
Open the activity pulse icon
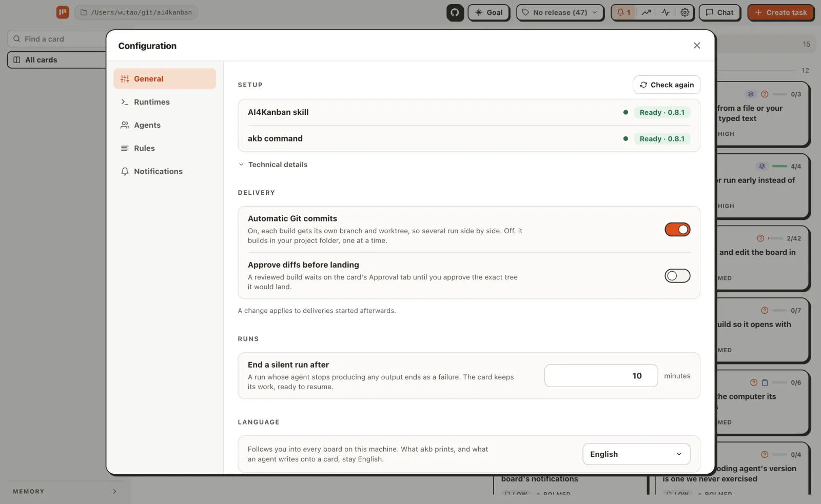click(666, 12)
